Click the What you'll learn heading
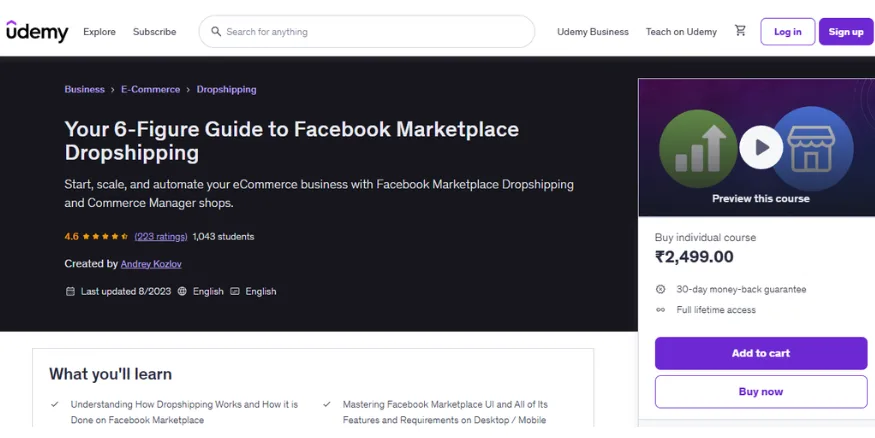875x438 pixels. [x=110, y=374]
